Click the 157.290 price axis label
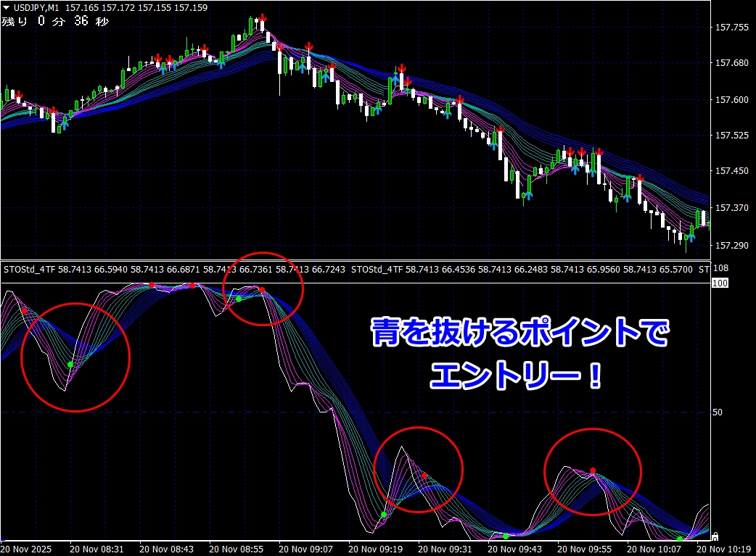The width and height of the screenshot is (756, 556). (x=732, y=245)
